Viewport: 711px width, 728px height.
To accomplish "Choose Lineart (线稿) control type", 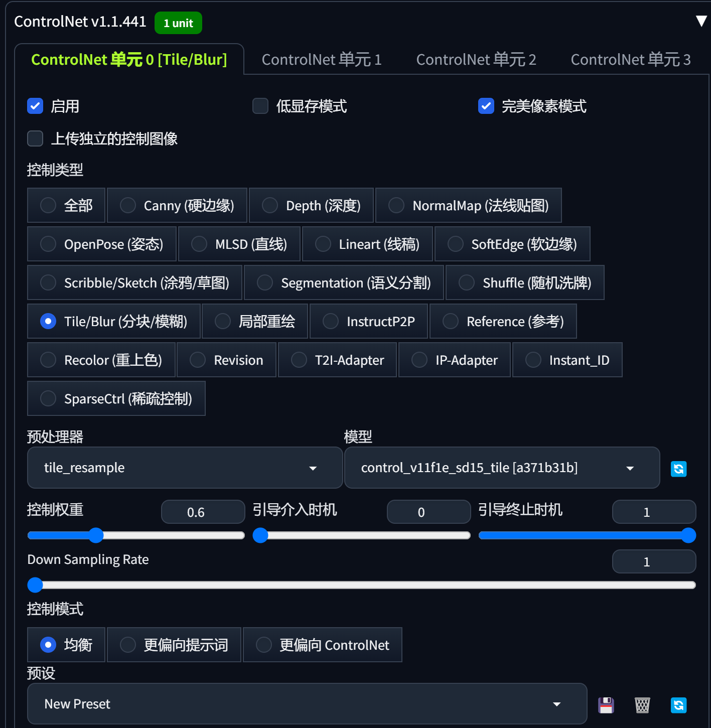I will (x=367, y=244).
